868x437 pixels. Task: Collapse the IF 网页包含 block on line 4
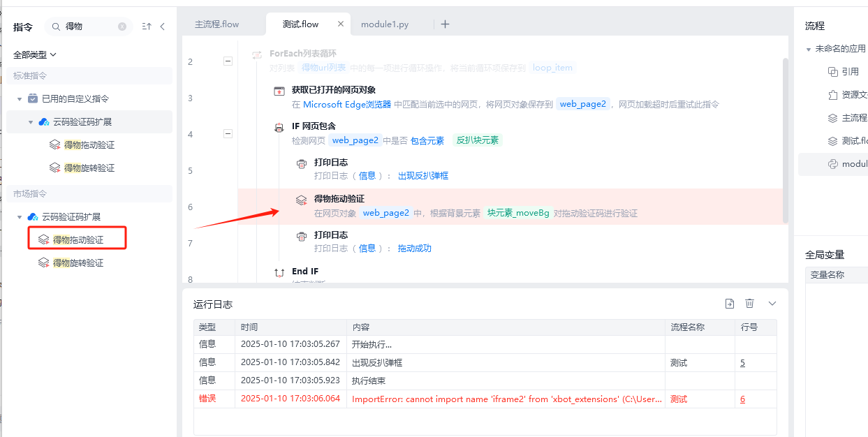pos(228,134)
